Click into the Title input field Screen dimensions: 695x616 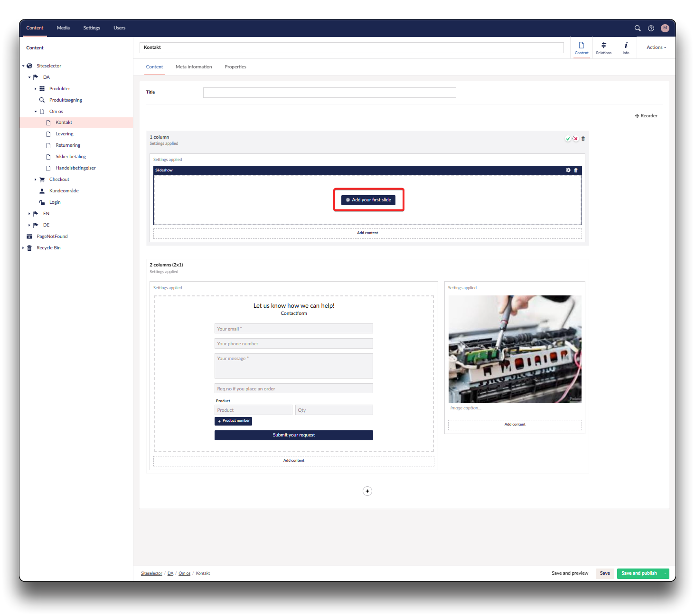point(329,93)
